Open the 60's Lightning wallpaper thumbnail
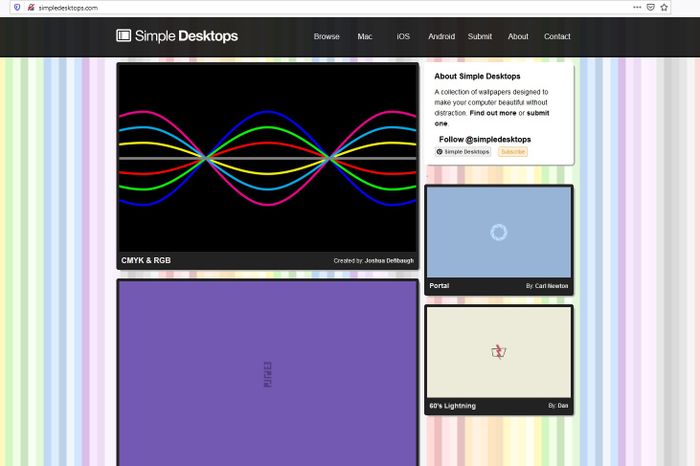 coord(498,351)
